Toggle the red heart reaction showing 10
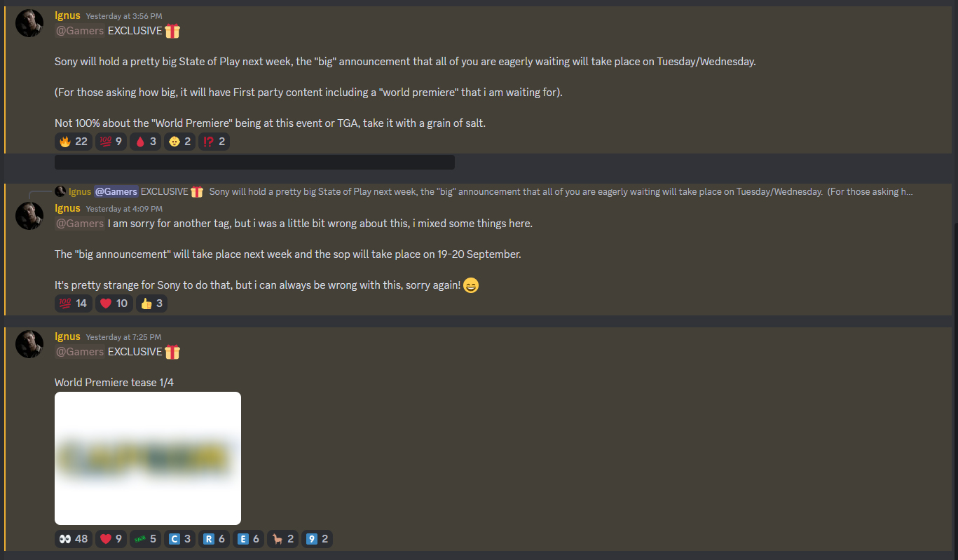The height and width of the screenshot is (560, 958). (114, 303)
